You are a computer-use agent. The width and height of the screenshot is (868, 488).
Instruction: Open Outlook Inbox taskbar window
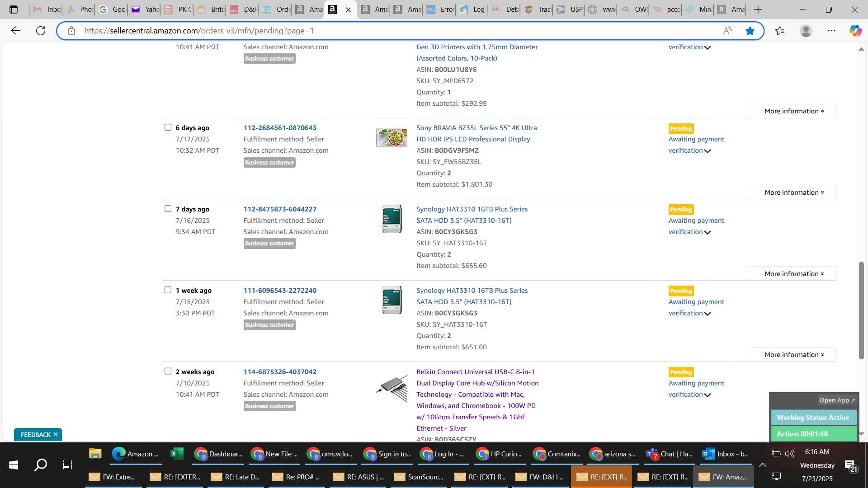(726, 454)
